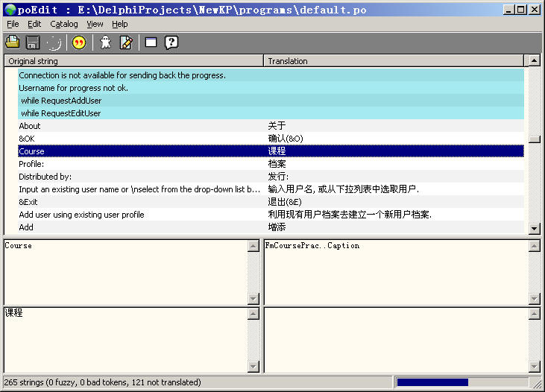This screenshot has height=392, width=545.
Task: Click the full-screen window toolbar icon
Action: [151, 42]
